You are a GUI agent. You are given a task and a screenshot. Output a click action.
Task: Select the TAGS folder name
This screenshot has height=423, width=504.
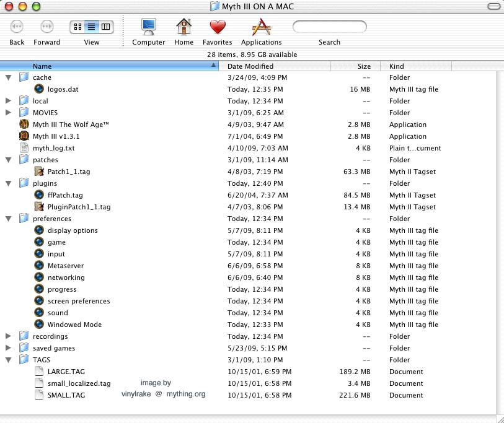42,360
